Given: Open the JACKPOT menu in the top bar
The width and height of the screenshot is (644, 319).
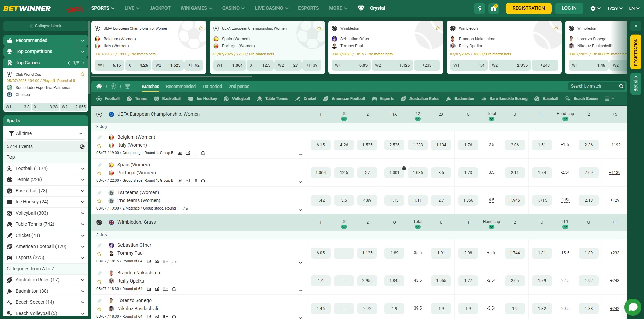Looking at the screenshot, I should [x=160, y=8].
